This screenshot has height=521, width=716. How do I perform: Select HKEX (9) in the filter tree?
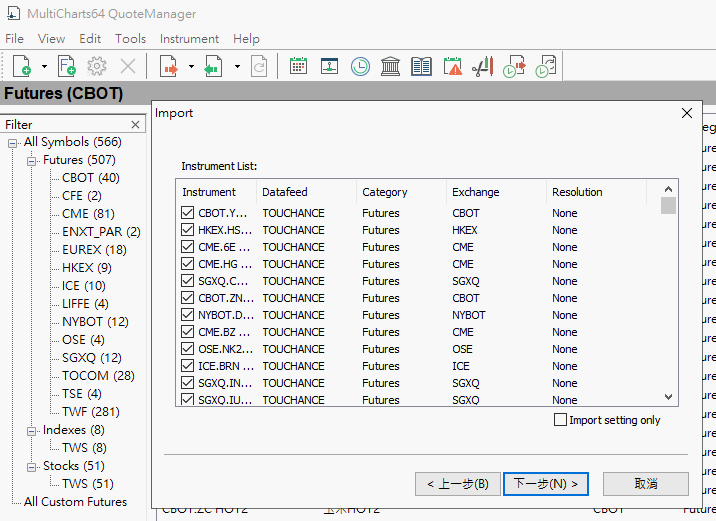[x=87, y=268]
